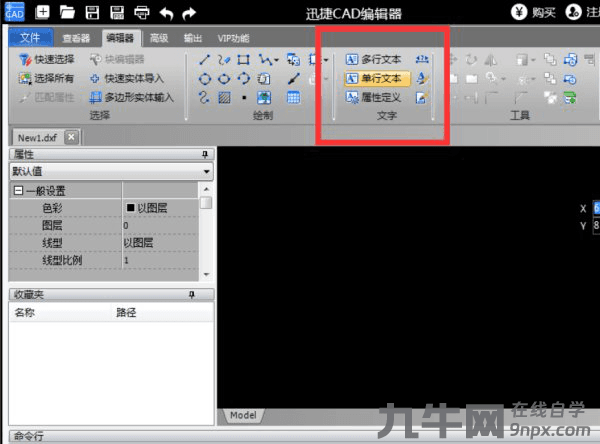The width and height of the screenshot is (600, 444).
Task: Click the blue arrow icon in 工具 group top row
Action: click(570, 60)
